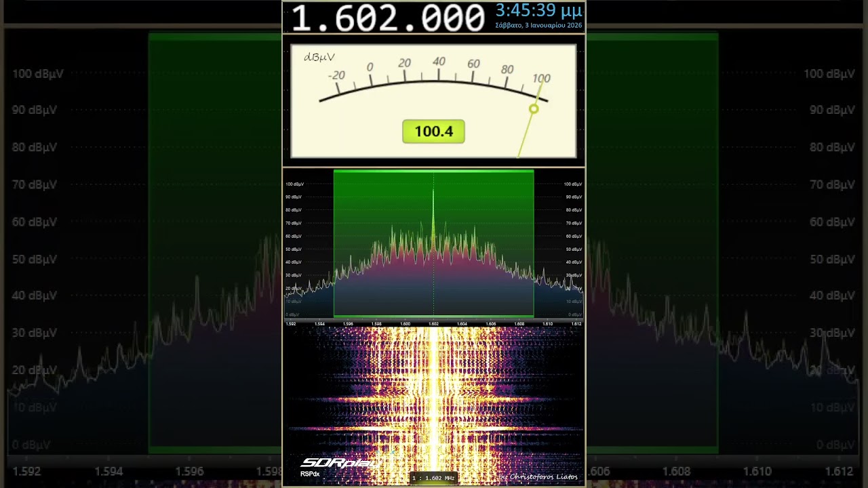
Task: Click 1.594 on the blurred background frequency axis
Action: pos(108,472)
